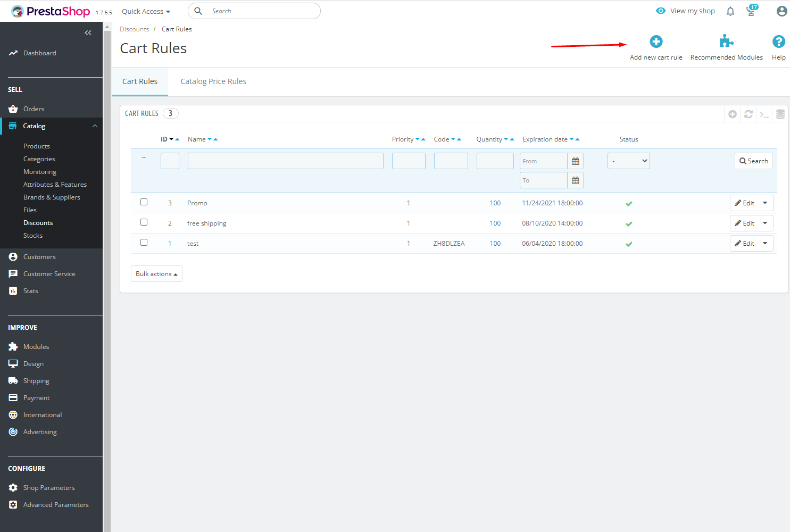Collapse the sidebar with double chevron icon

tap(88, 33)
